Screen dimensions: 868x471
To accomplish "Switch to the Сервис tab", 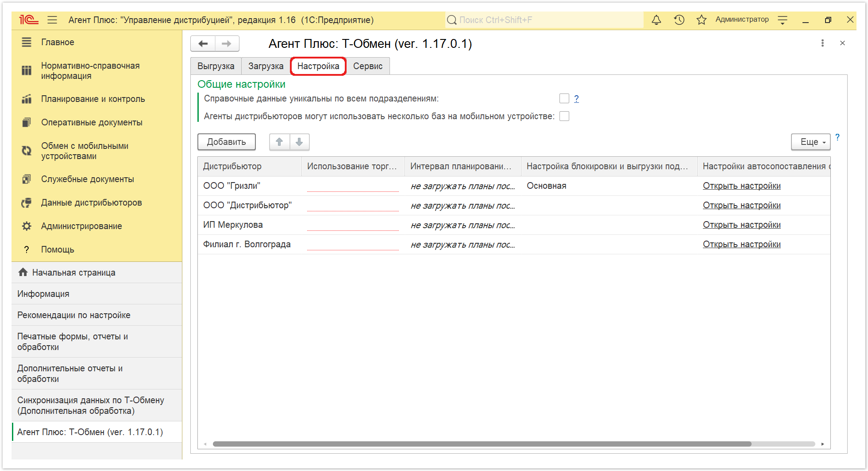I will click(x=368, y=66).
